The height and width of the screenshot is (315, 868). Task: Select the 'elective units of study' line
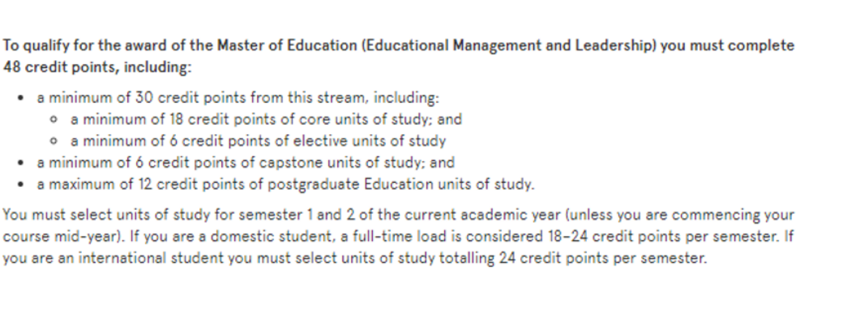click(x=258, y=141)
